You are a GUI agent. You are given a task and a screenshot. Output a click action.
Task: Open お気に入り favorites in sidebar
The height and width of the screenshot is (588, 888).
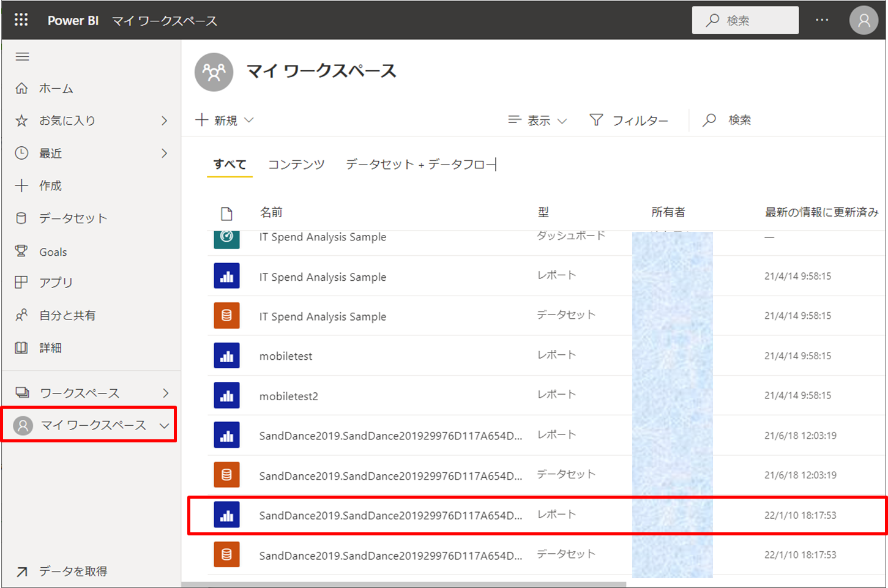[x=67, y=121]
